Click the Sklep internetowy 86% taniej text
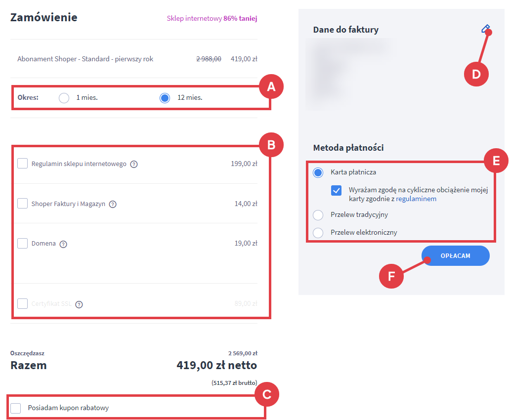510x420 pixels. coord(212,19)
